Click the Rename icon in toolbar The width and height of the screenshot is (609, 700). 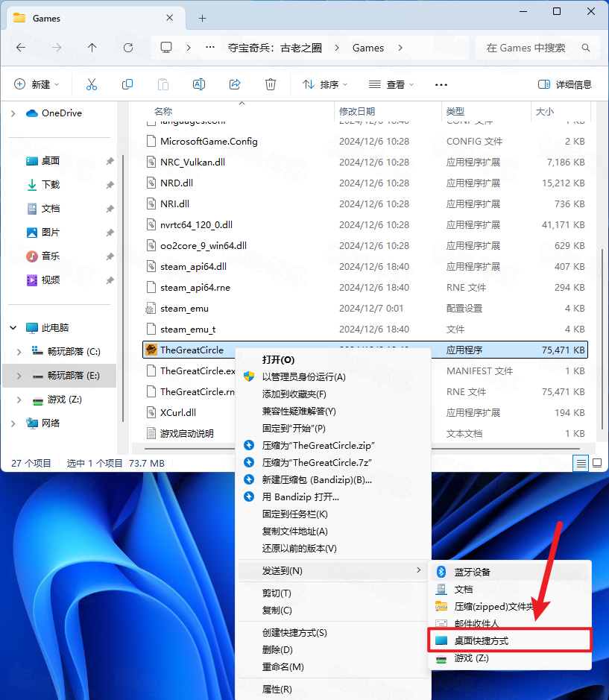pos(199,84)
